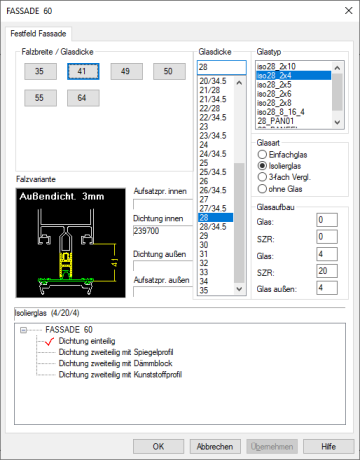The image size is (360, 460).
Task: Select the ohne Glas option
Action: [262, 189]
